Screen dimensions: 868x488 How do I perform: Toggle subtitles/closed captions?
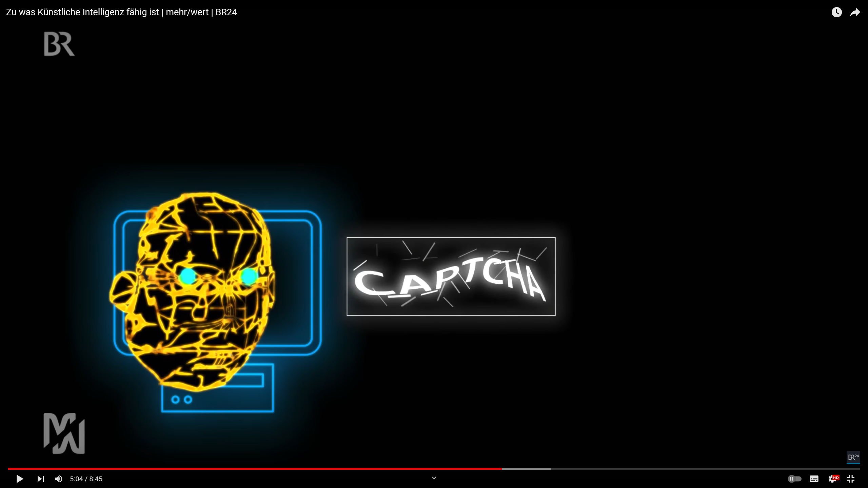click(x=814, y=479)
